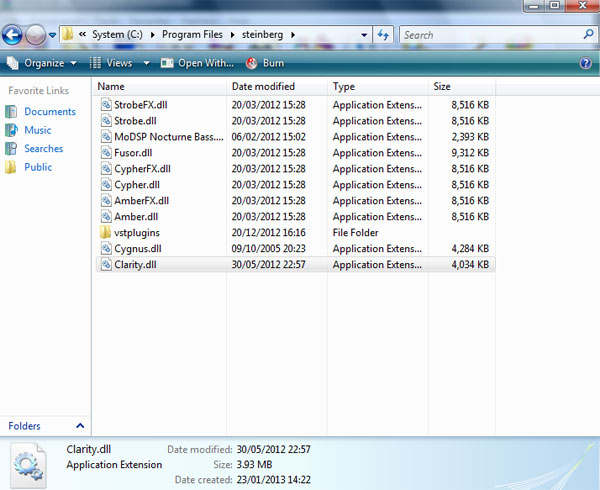
Task: Focus the Search input field
Action: coord(491,35)
